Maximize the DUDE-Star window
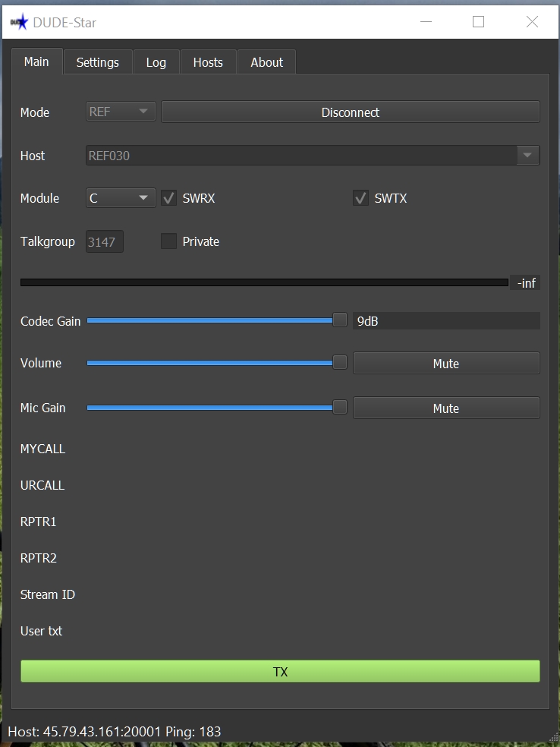Viewport: 560px width, 747px height. coord(478,22)
